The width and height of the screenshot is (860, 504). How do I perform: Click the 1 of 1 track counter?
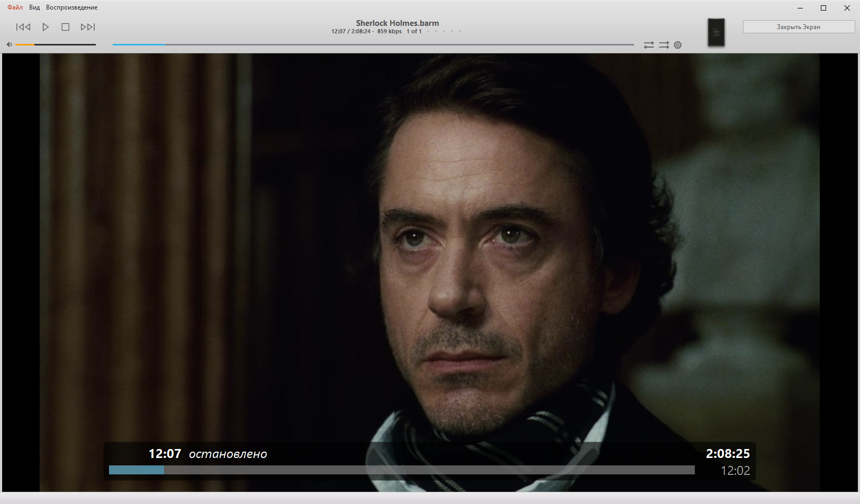[x=414, y=32]
